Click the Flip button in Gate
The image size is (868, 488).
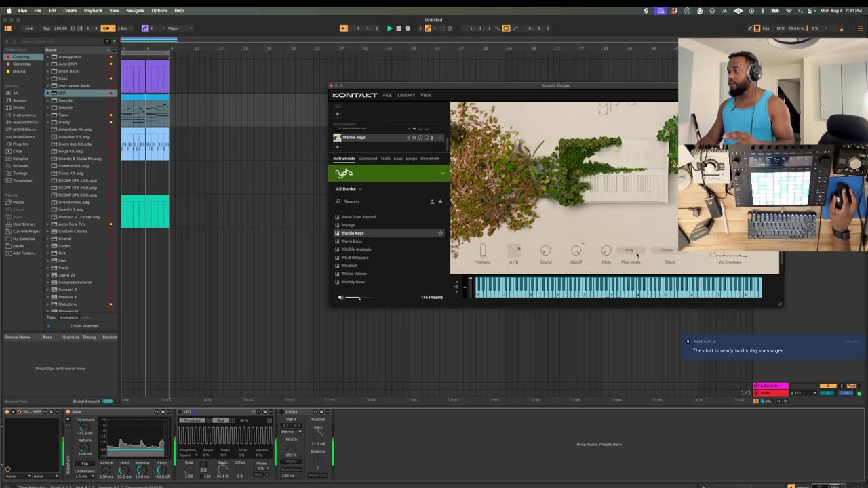click(x=85, y=463)
